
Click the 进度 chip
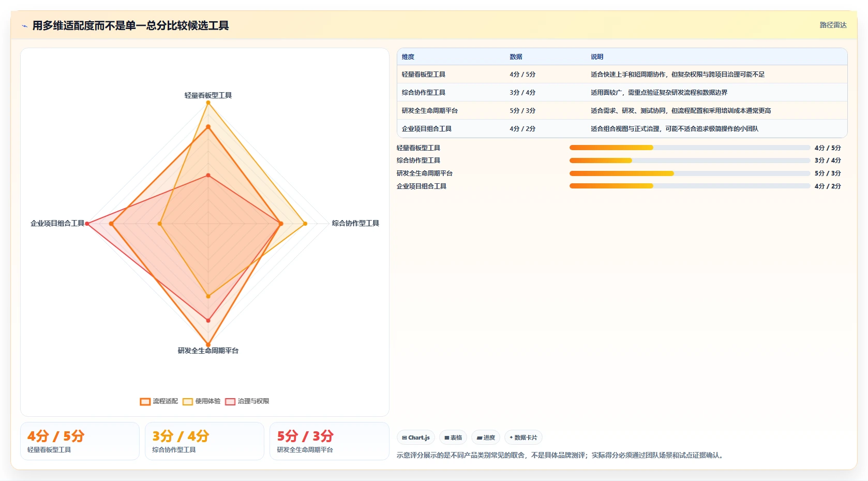(486, 438)
